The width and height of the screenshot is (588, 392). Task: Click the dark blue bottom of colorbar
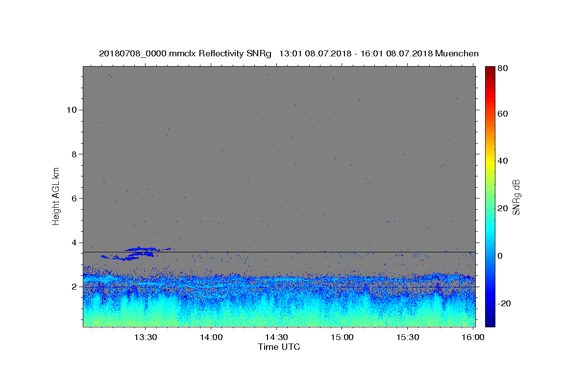coord(490,321)
